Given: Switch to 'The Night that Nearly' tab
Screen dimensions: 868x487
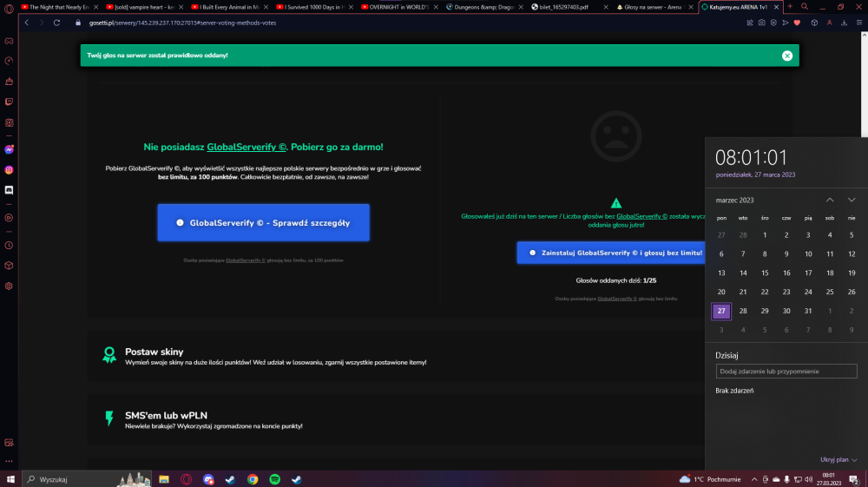Looking at the screenshot, I should [x=59, y=7].
